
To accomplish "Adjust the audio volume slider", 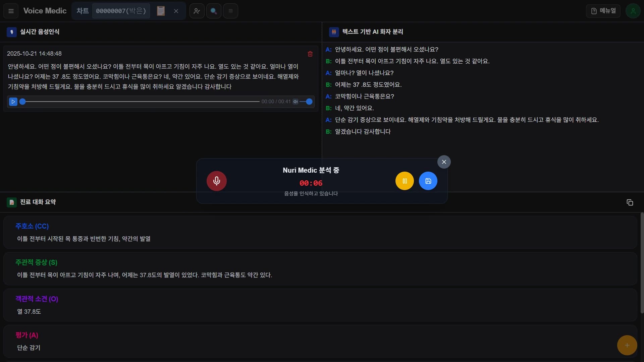I will [x=306, y=102].
